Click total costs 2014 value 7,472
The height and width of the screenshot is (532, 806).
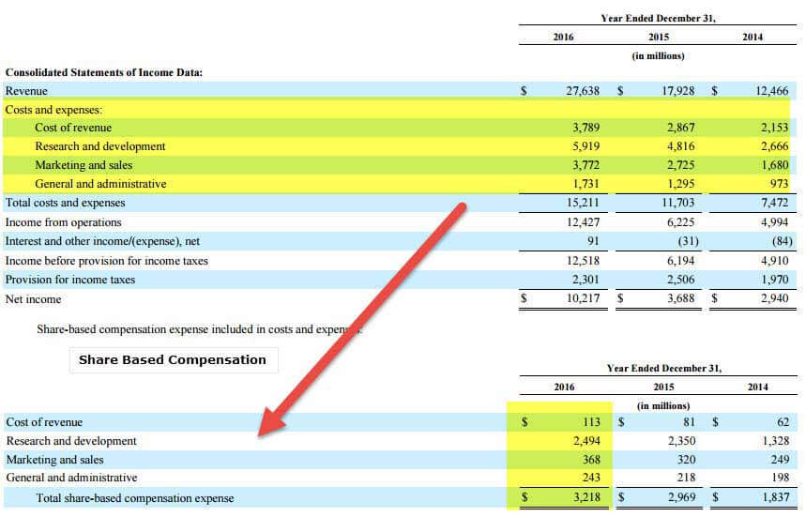775,203
